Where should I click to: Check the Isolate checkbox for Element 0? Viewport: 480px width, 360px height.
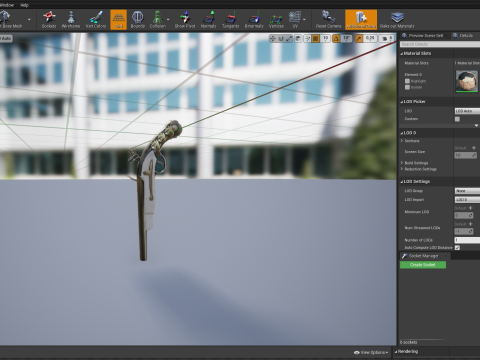[407, 87]
